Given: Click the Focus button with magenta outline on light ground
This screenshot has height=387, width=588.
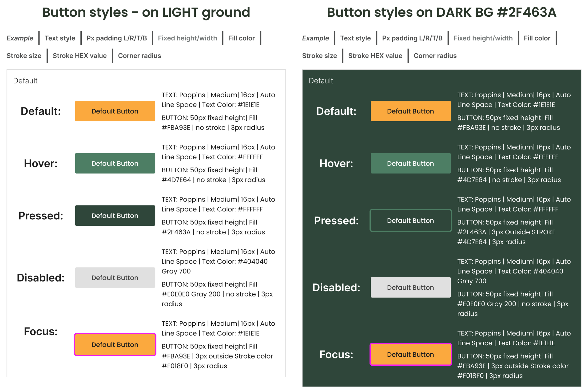Looking at the screenshot, I should (115, 344).
